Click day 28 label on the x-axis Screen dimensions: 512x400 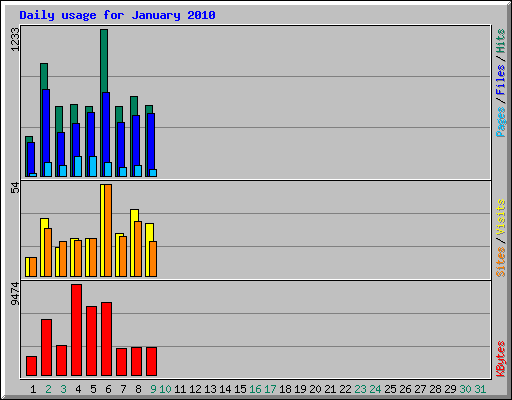[435, 389]
